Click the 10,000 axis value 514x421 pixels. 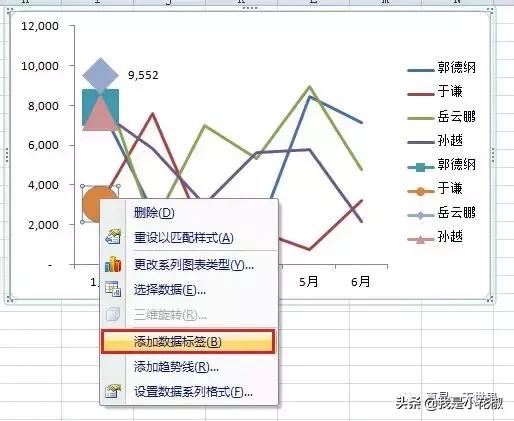point(40,66)
